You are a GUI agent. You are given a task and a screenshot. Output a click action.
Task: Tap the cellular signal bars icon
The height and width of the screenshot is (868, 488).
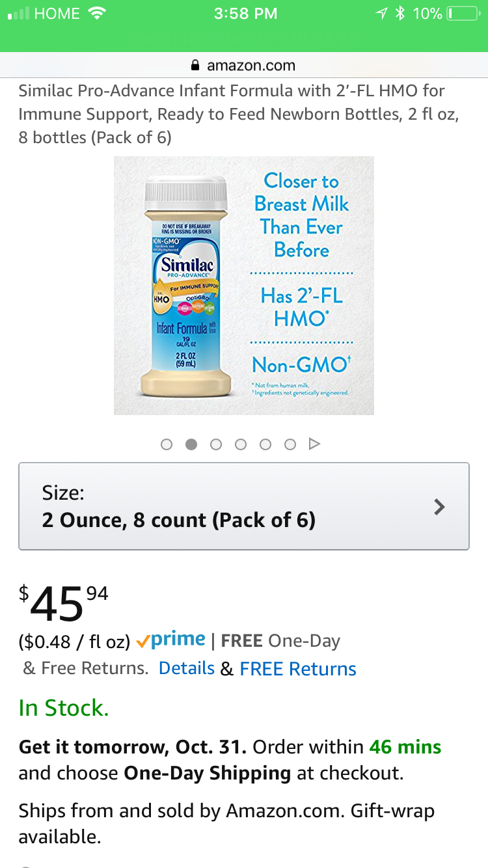(18, 14)
